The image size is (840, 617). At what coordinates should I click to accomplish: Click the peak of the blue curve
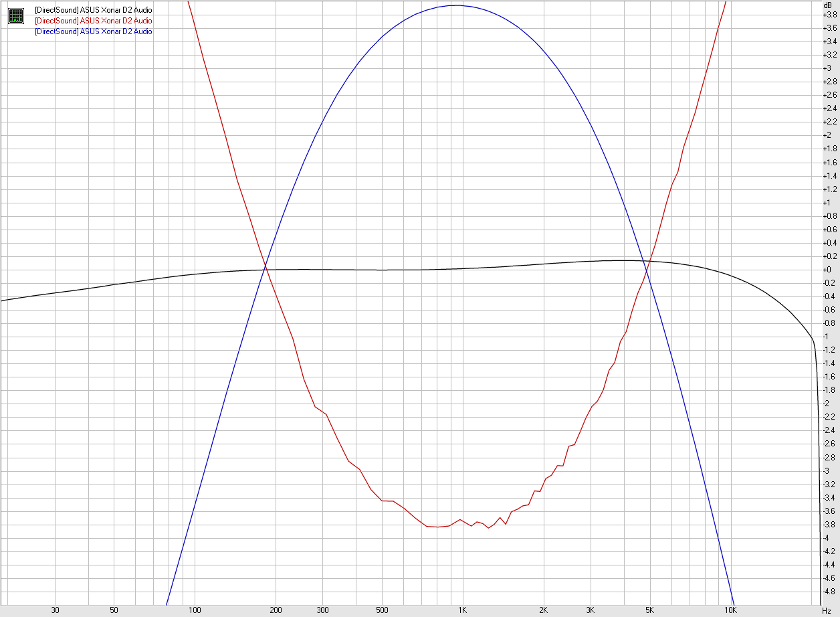click(x=455, y=5)
